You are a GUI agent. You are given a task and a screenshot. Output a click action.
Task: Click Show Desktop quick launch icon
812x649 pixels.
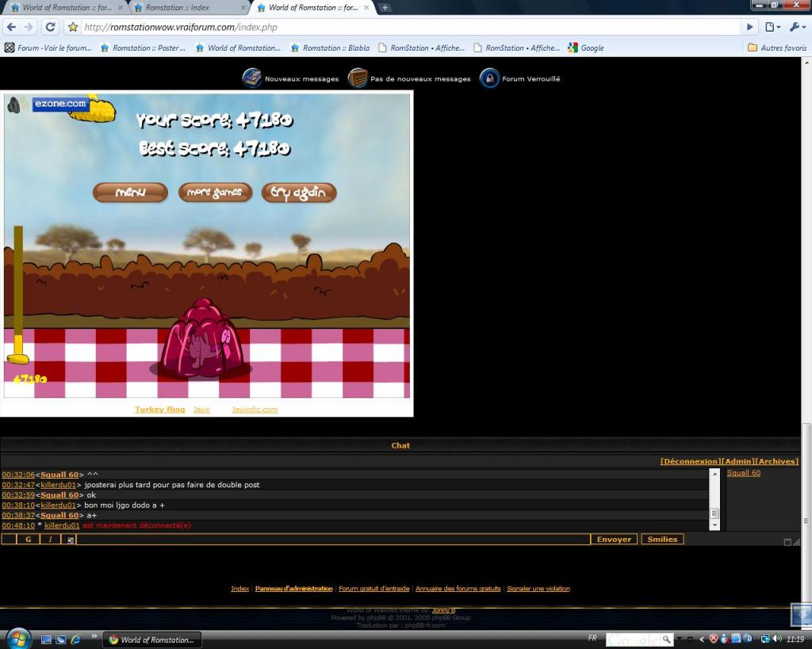tap(46, 639)
